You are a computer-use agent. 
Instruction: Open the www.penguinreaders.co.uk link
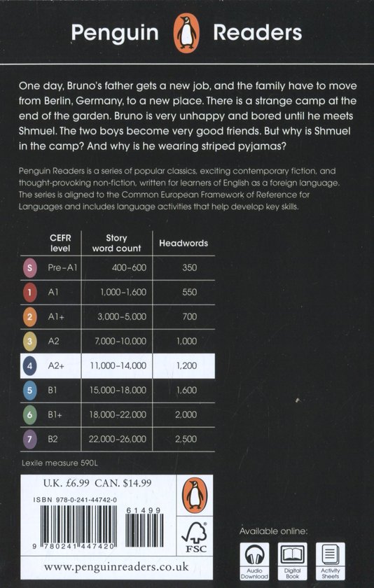point(116,567)
